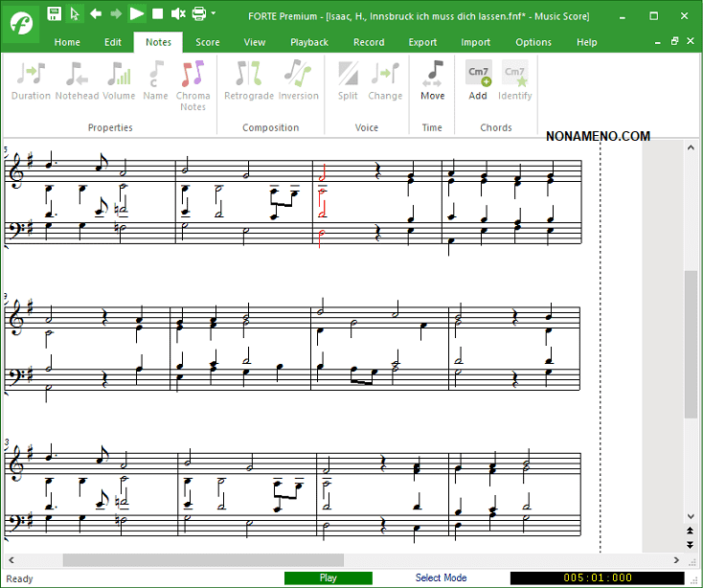This screenshot has width=703, height=588.
Task: Click the Print icon
Action: pyautogui.click(x=198, y=13)
